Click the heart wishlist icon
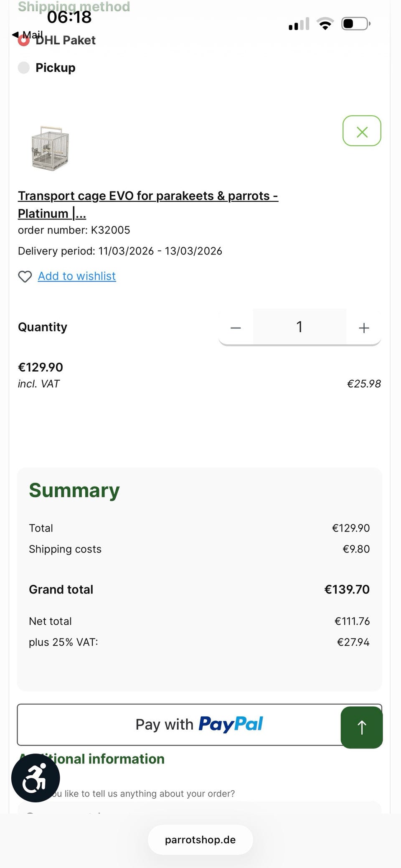The image size is (401, 868). pos(25,277)
